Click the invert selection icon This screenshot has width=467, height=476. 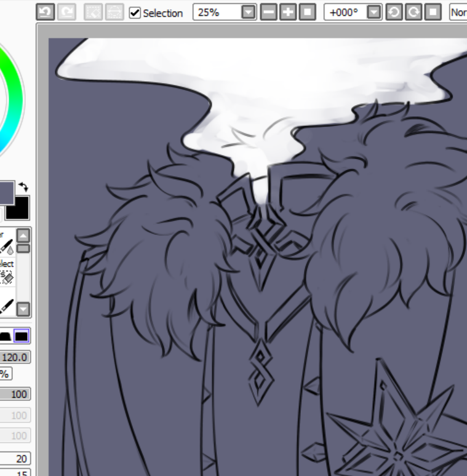[x=114, y=12]
